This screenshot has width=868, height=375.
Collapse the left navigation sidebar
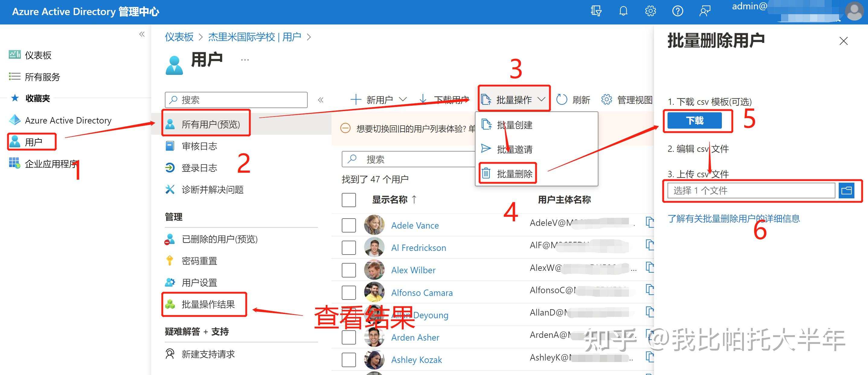pos(142,34)
